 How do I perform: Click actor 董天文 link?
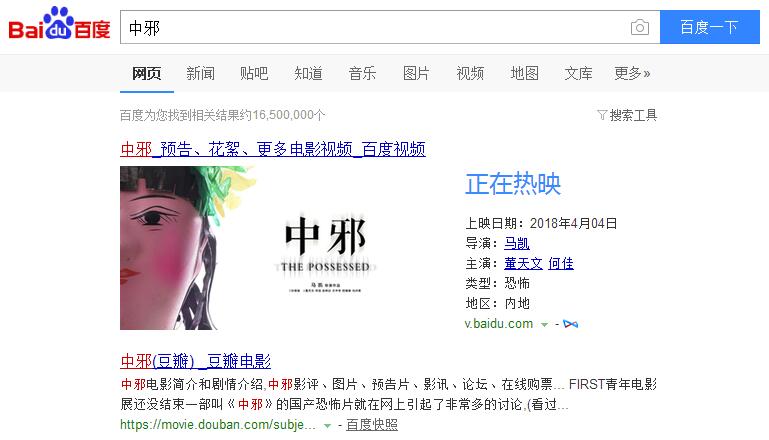click(523, 263)
